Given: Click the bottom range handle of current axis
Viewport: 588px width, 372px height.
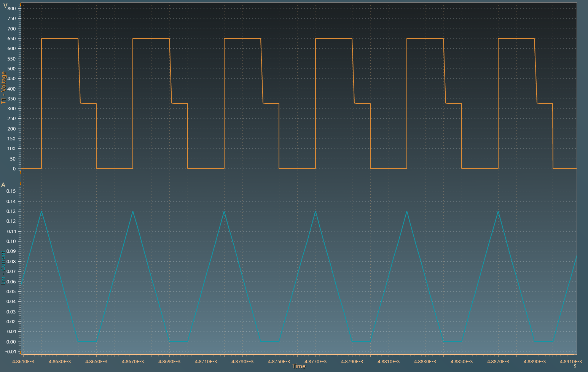Looking at the screenshot, I should click(x=20, y=352).
